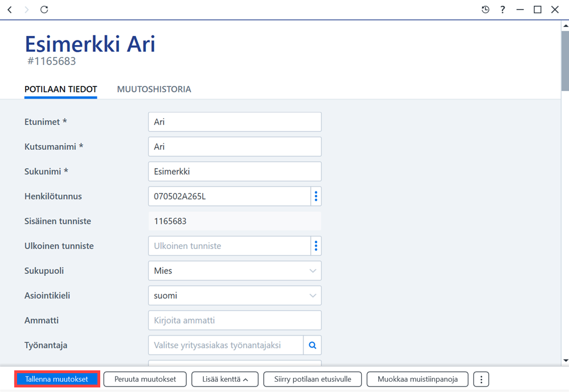
Task: Open the history clock icon
Action: point(485,10)
